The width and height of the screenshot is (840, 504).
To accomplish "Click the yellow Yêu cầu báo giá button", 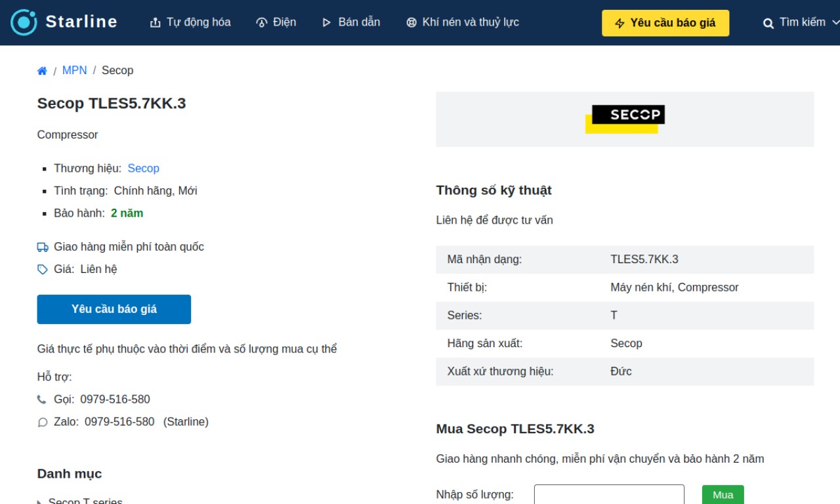I will tap(665, 23).
